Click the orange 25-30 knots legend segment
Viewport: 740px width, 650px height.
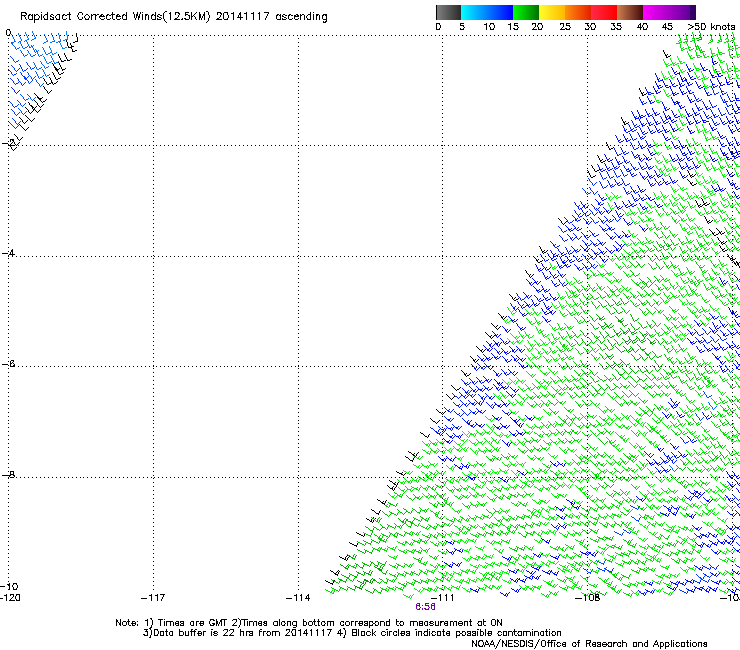point(578,12)
